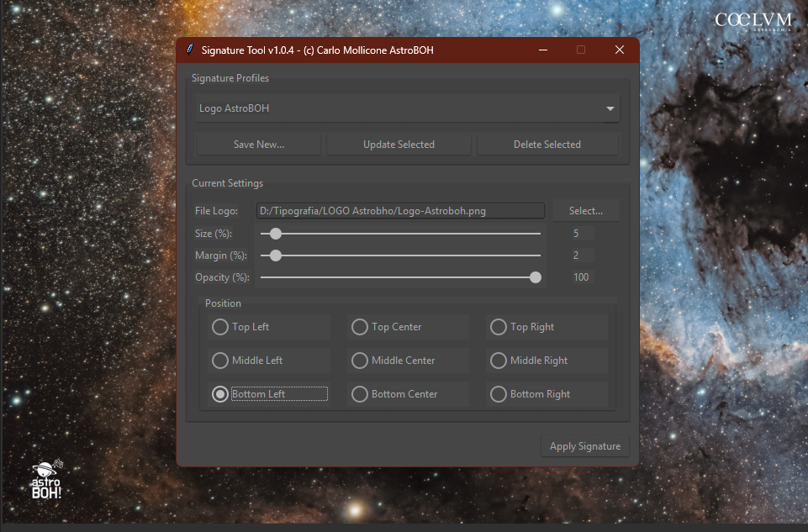Pick the Bottom Center position
Screen dimensions: 808x532
(360, 394)
